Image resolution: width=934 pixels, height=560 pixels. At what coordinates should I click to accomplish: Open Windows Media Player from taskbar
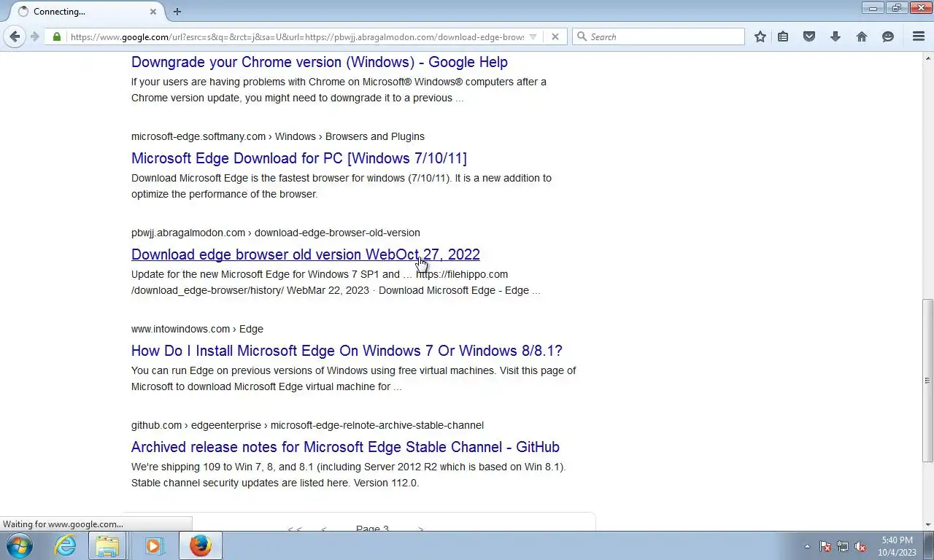pos(153,545)
